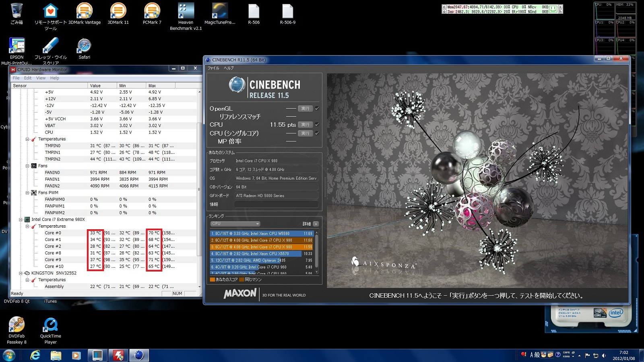Image resolution: width=644 pixels, height=362 pixels.
Task: Collapse the Fans PWM tree node
Action: [x=27, y=193]
